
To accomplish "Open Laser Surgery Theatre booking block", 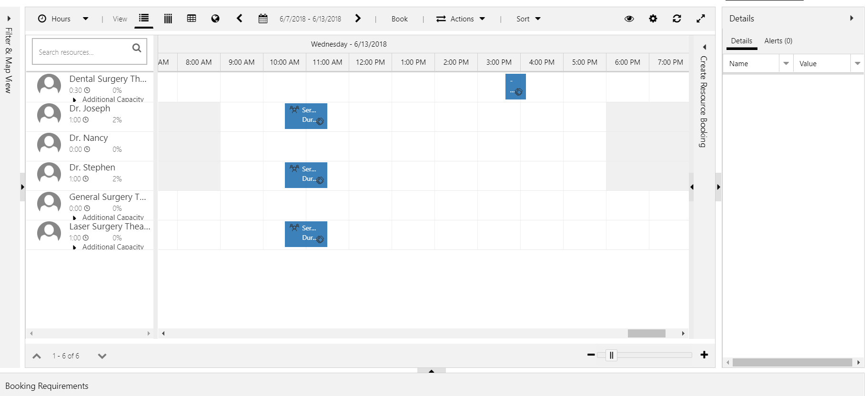I will [306, 234].
